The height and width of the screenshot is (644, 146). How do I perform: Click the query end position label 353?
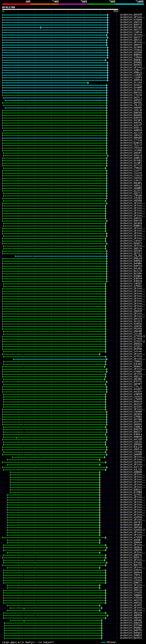pos(115,11)
